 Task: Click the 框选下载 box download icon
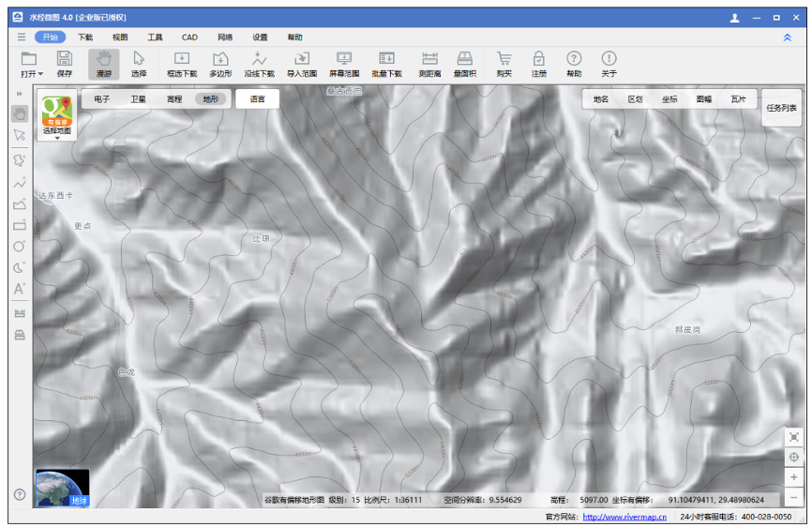[x=182, y=63]
